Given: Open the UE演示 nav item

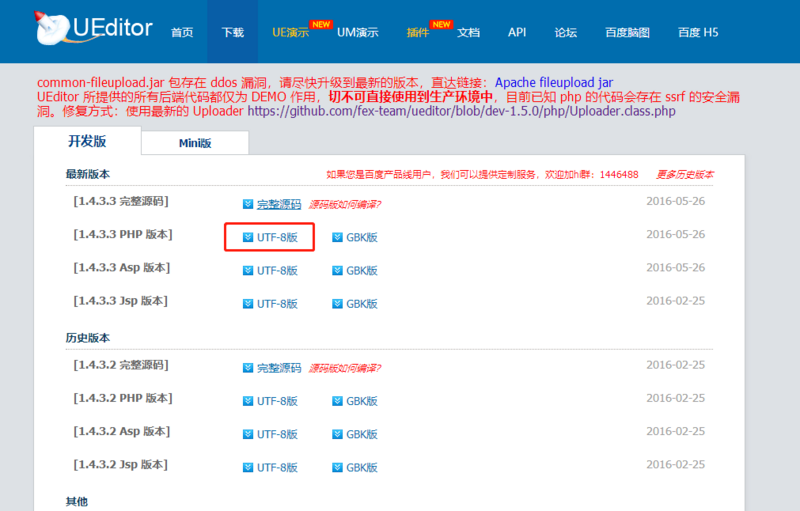Looking at the screenshot, I should click(291, 33).
